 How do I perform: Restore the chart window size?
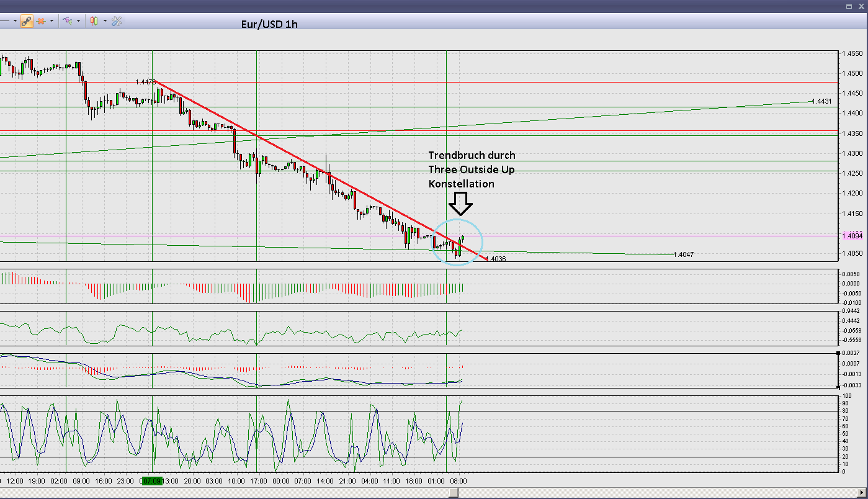tap(848, 6)
